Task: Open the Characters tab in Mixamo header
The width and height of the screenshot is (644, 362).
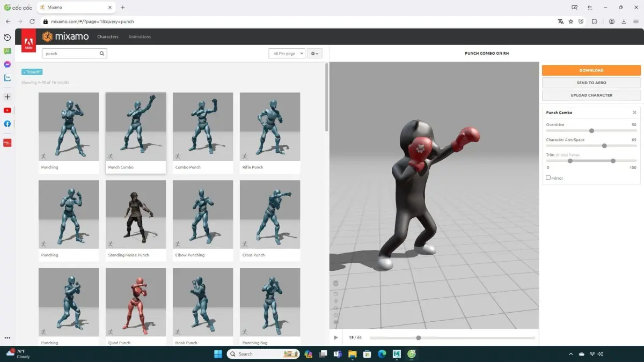Action: [x=108, y=37]
